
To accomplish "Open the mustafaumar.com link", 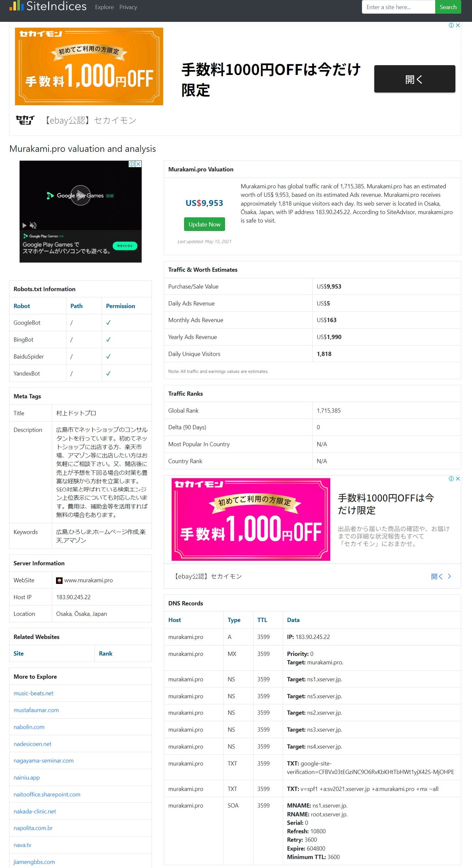I will click(36, 710).
